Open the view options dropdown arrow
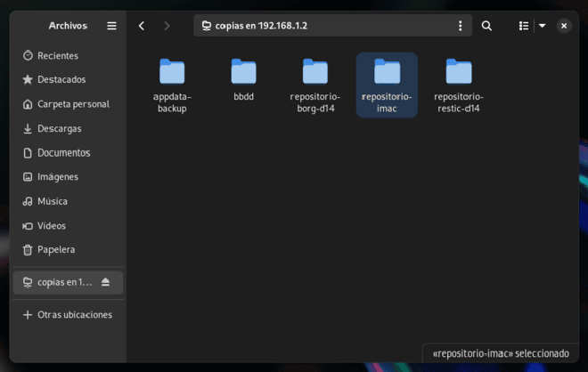The height and width of the screenshot is (372, 588). (x=543, y=26)
